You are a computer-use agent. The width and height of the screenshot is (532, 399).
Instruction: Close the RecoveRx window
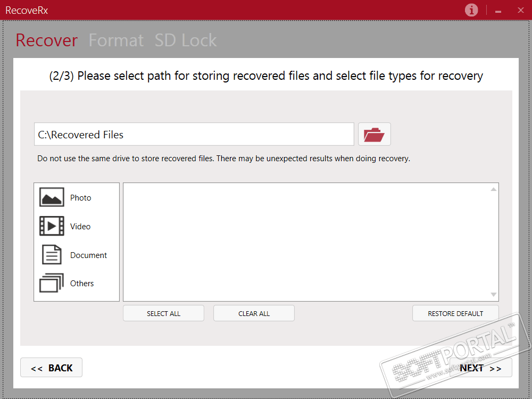coord(521,10)
